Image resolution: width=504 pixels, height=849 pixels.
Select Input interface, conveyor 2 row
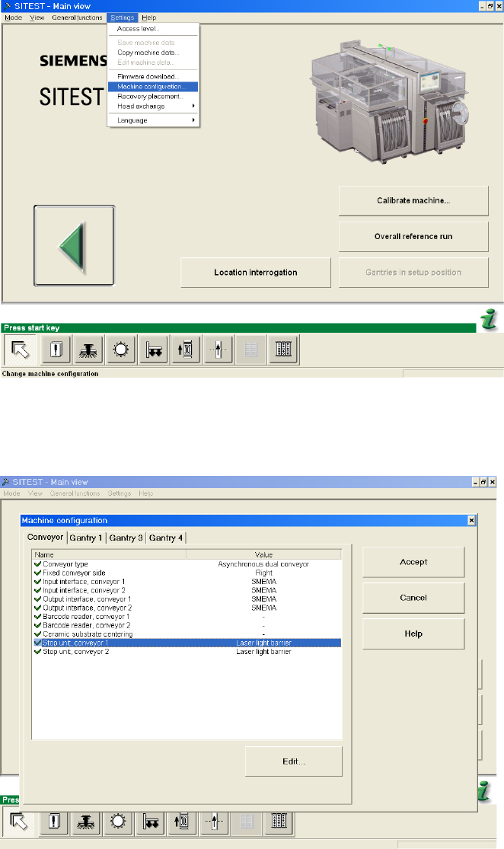[x=187, y=590]
